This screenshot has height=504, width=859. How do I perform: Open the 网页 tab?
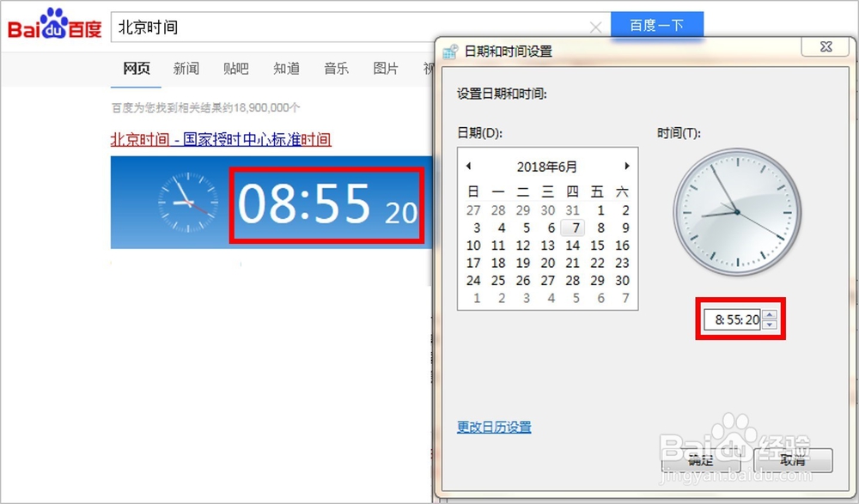pos(137,69)
